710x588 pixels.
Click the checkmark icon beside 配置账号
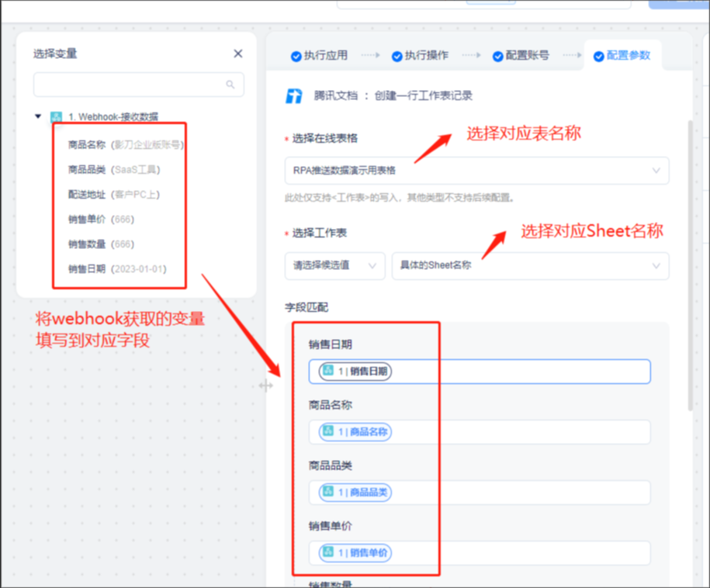498,56
